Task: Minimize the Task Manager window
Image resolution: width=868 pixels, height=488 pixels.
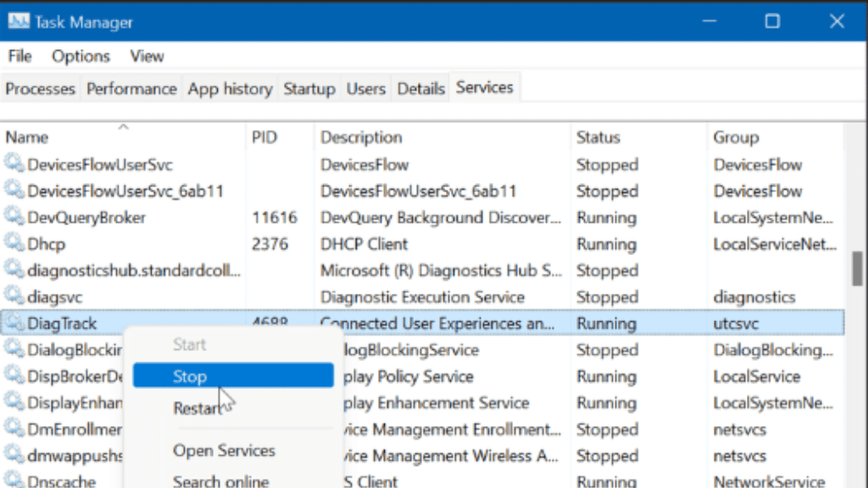Action: [x=709, y=21]
